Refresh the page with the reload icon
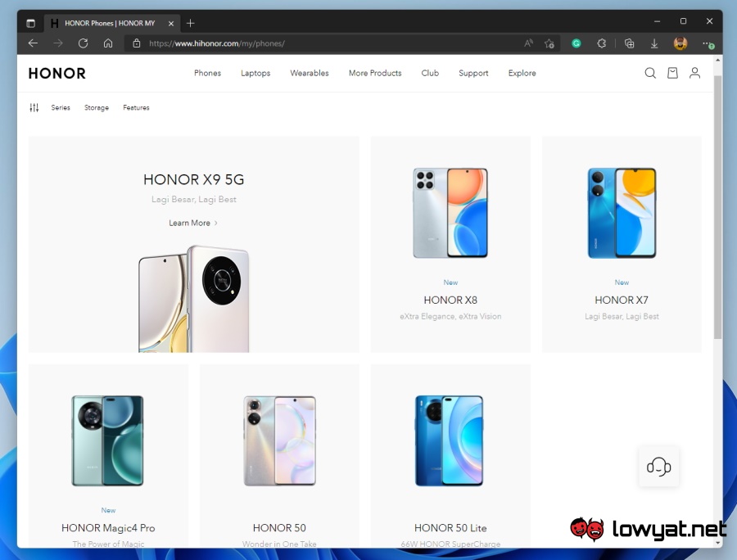The image size is (737, 560). click(x=83, y=43)
